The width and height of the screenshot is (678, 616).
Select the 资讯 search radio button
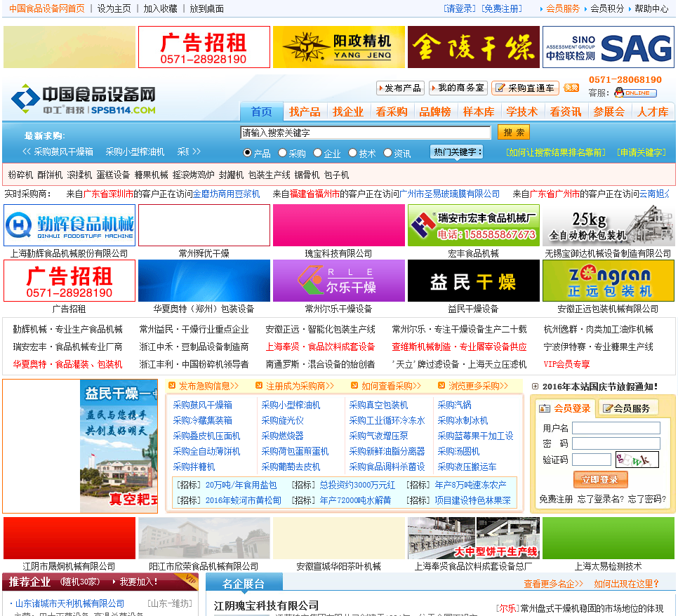387,152
